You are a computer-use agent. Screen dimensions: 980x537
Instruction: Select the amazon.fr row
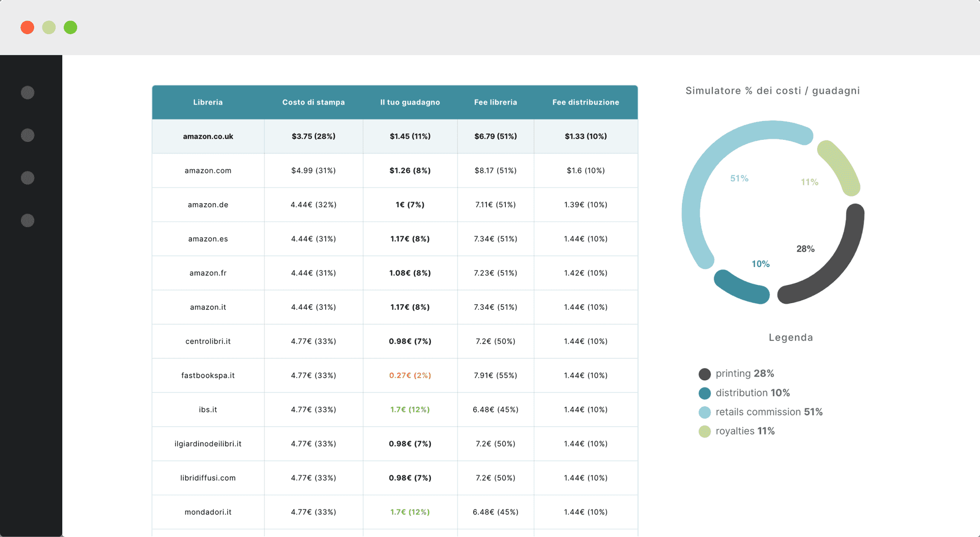(395, 273)
